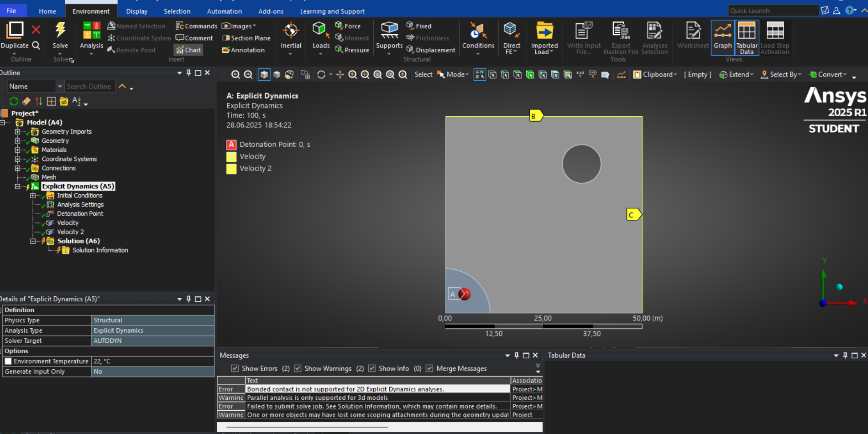Toggle the Merge Messages checkbox
The width and height of the screenshot is (868, 434).
pos(429,368)
